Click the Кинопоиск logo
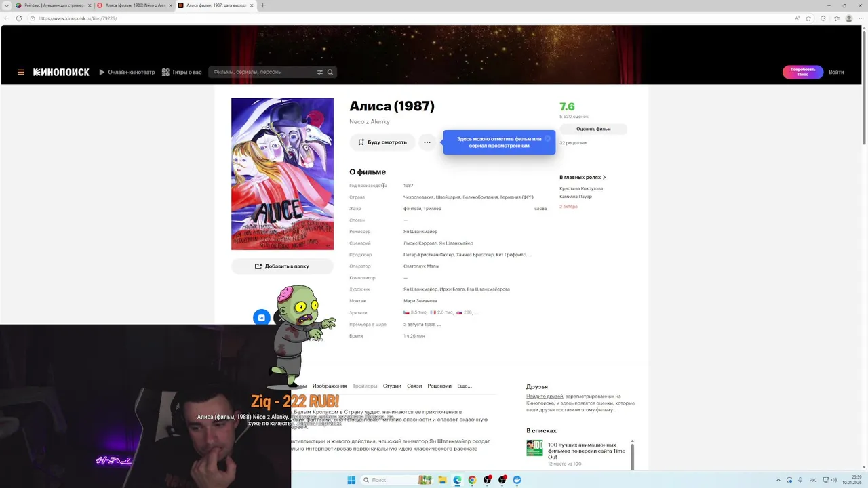 [x=61, y=72]
